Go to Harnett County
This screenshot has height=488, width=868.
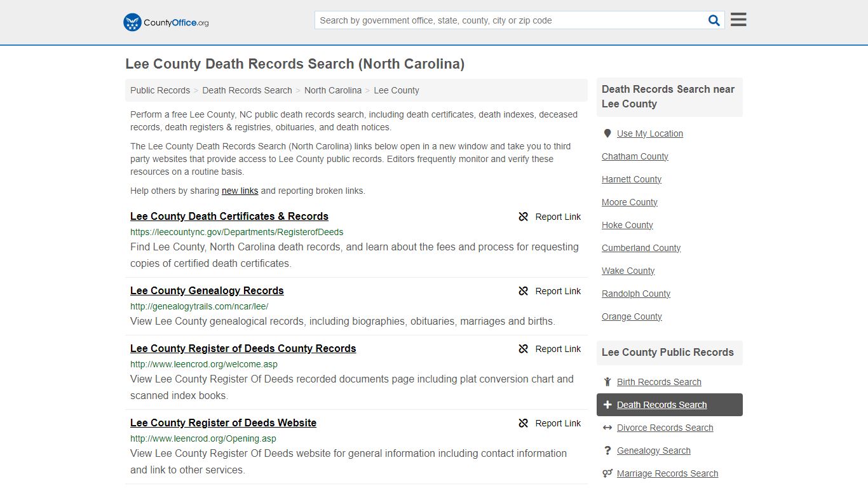coord(632,179)
